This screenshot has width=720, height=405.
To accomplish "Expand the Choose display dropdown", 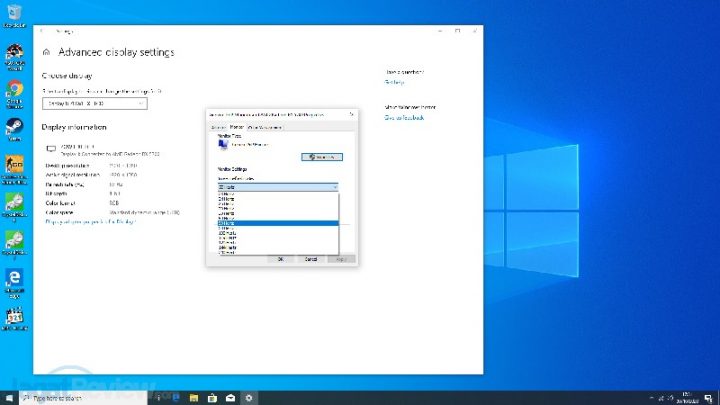I will pos(95,103).
